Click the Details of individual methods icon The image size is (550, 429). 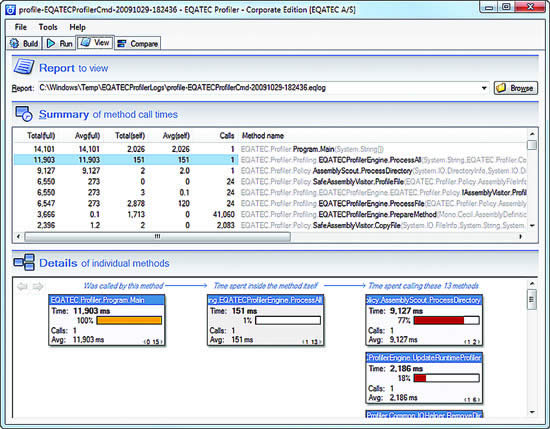[x=24, y=262]
